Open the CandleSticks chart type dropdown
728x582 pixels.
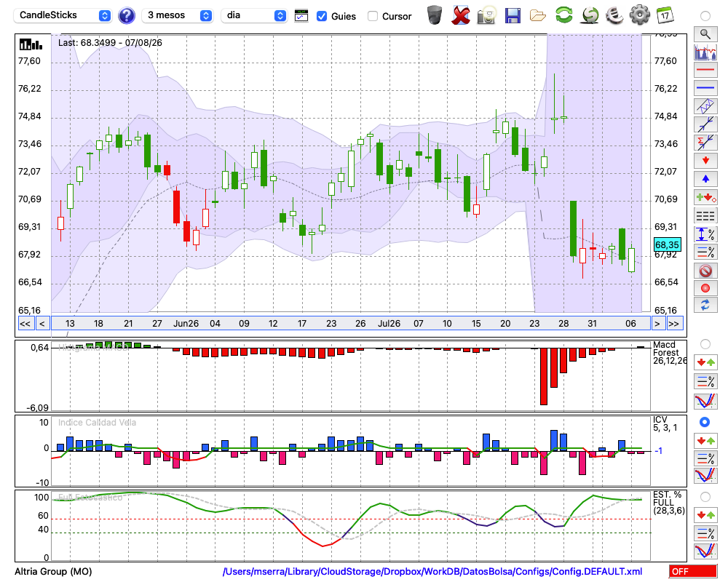pyautogui.click(x=62, y=15)
